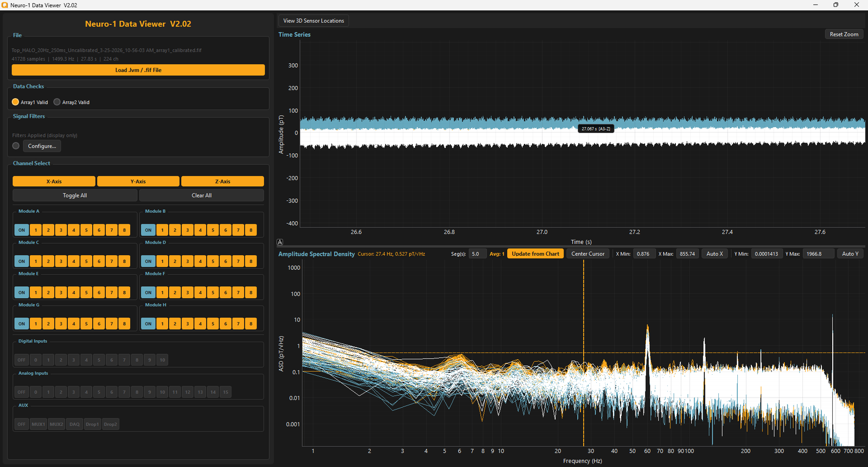The width and height of the screenshot is (868, 467).
Task: Select Array2 Valid radio indicator
Action: (x=57, y=102)
